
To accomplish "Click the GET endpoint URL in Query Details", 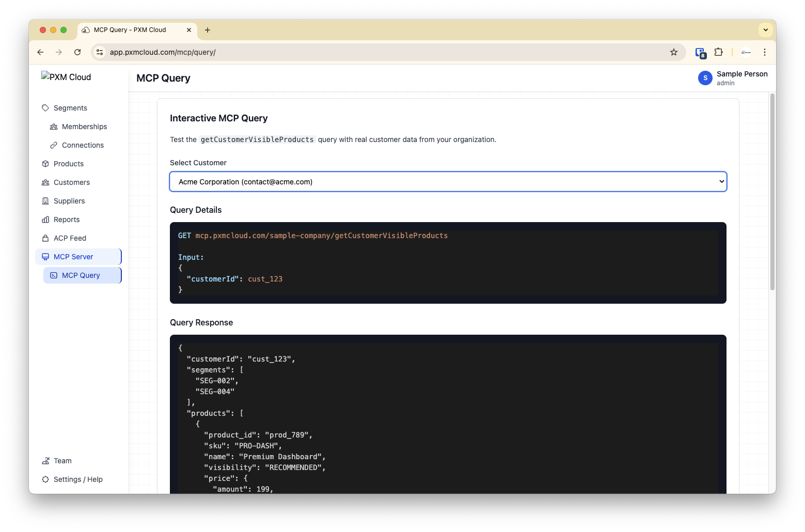I will (x=322, y=236).
